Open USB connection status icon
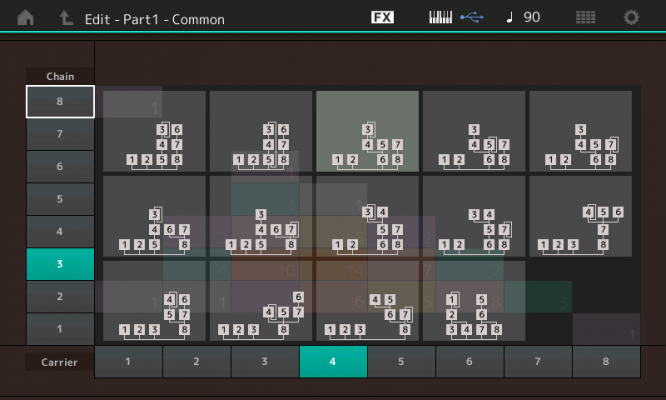666x400 pixels. pos(471,17)
